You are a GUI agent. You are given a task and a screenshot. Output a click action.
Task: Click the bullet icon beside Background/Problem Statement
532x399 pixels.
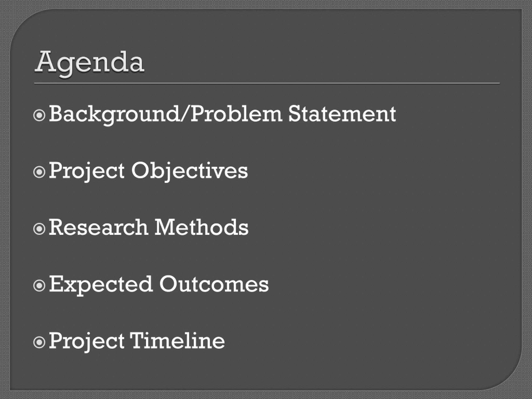39,115
